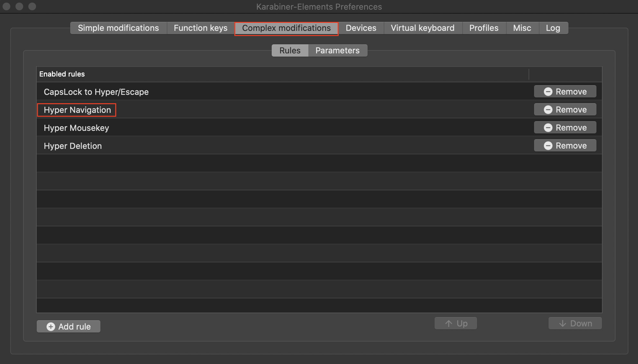Image resolution: width=638 pixels, height=364 pixels.
Task: Click the plus icon on Add rule
Action: coord(51,327)
